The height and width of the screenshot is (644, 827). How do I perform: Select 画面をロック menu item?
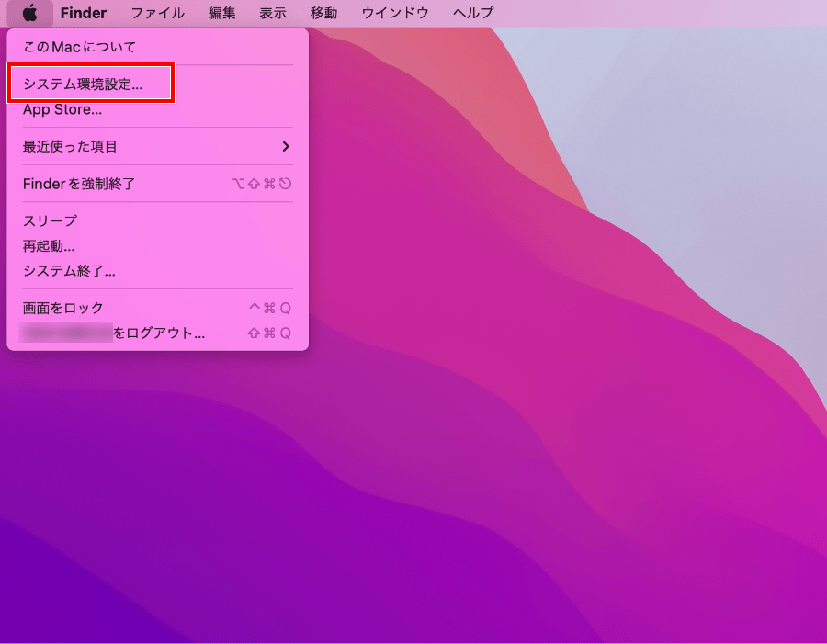pyautogui.click(x=158, y=308)
